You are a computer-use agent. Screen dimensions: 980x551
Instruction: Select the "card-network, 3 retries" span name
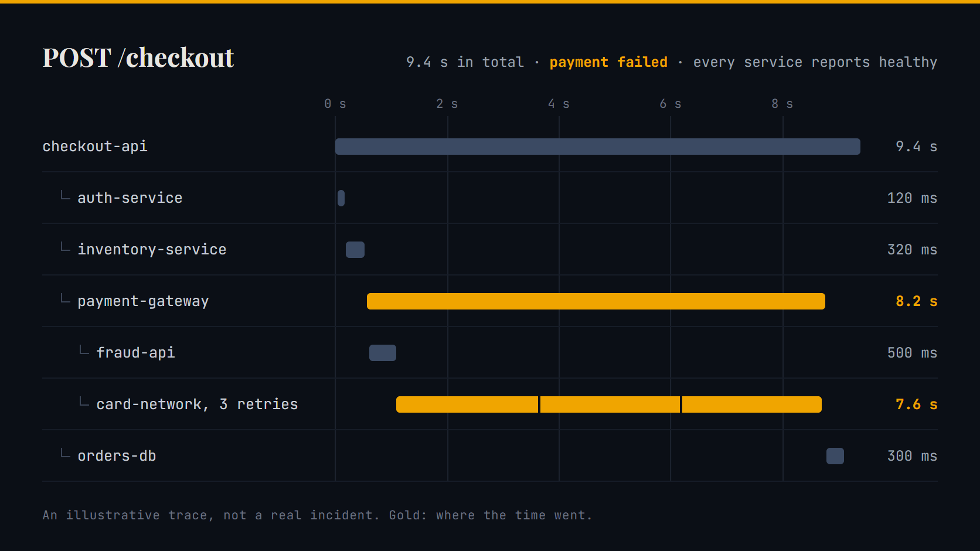click(x=197, y=404)
